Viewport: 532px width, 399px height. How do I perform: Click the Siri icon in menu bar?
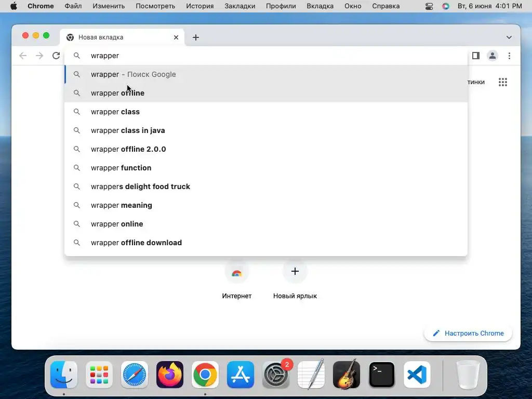(445, 6)
